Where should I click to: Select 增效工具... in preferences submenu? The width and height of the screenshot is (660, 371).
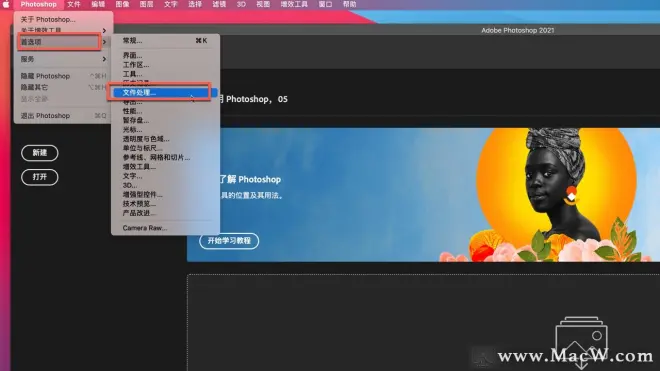(x=165, y=166)
